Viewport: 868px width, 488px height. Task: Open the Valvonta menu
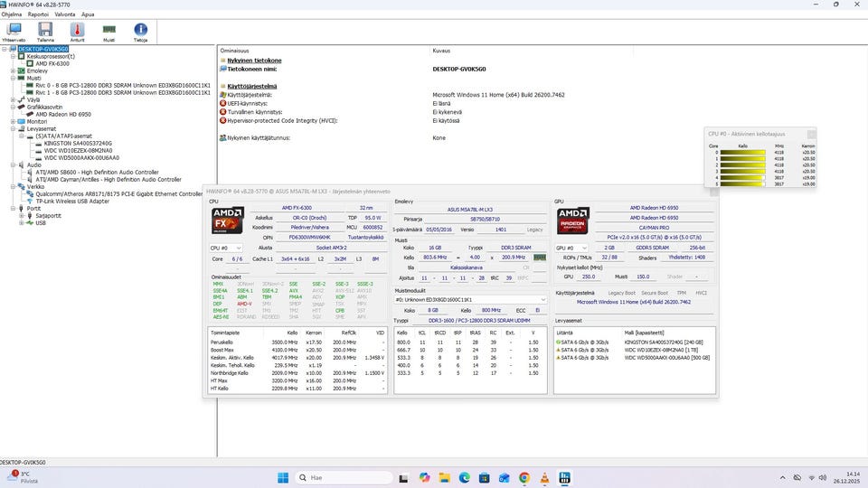[65, 14]
